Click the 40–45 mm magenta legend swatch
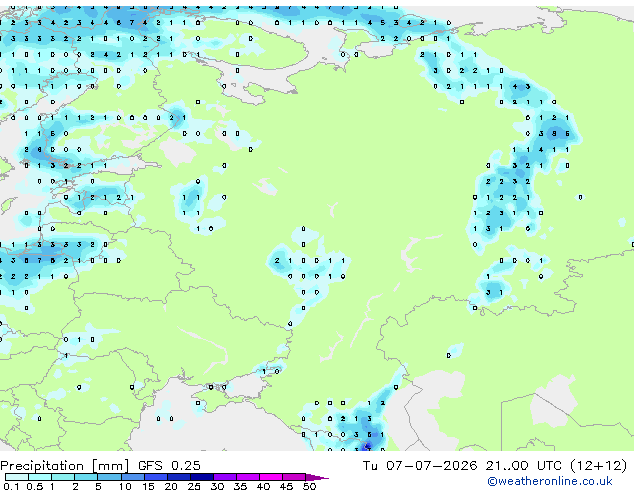Image resolution: width=634 pixels, height=490 pixels. (271, 477)
